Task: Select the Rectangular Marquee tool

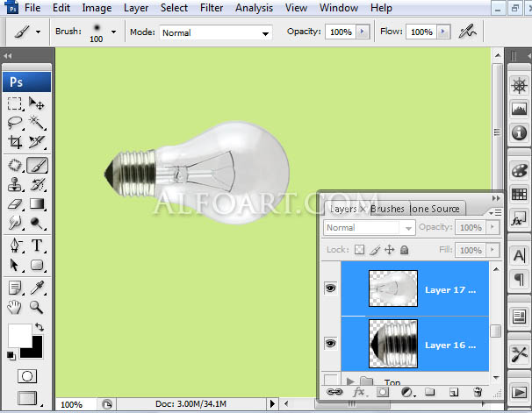Action: click(15, 103)
